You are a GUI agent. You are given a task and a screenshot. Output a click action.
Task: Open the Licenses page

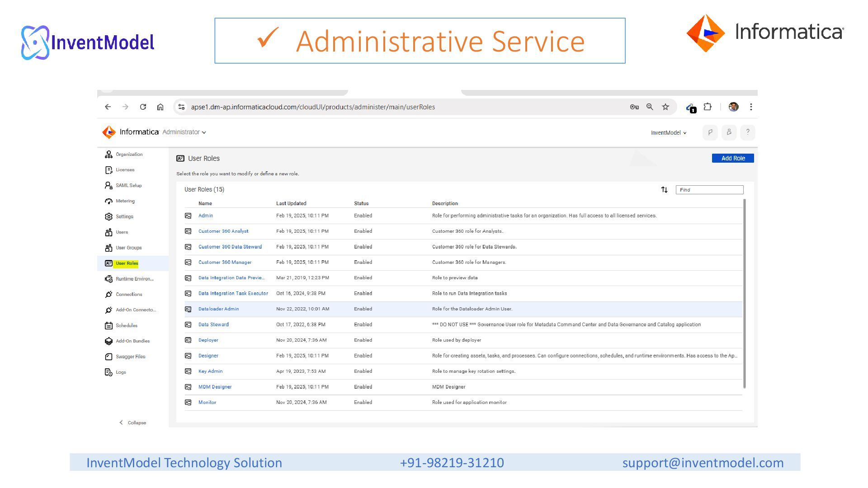coord(125,170)
